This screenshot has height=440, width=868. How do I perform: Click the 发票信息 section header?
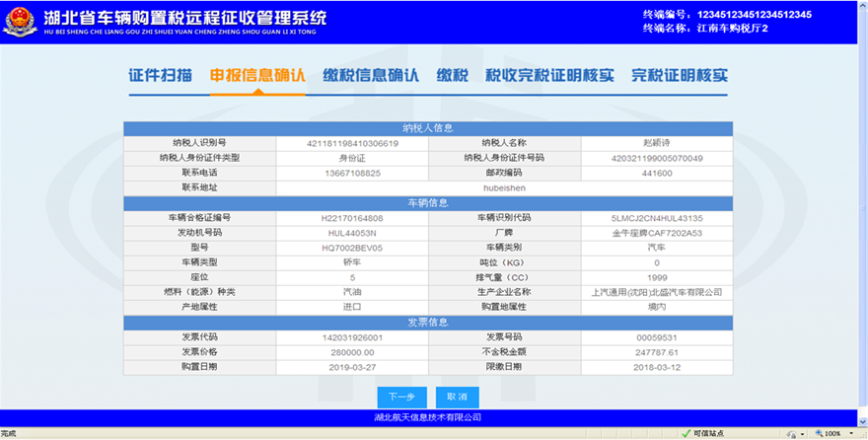[x=428, y=323]
